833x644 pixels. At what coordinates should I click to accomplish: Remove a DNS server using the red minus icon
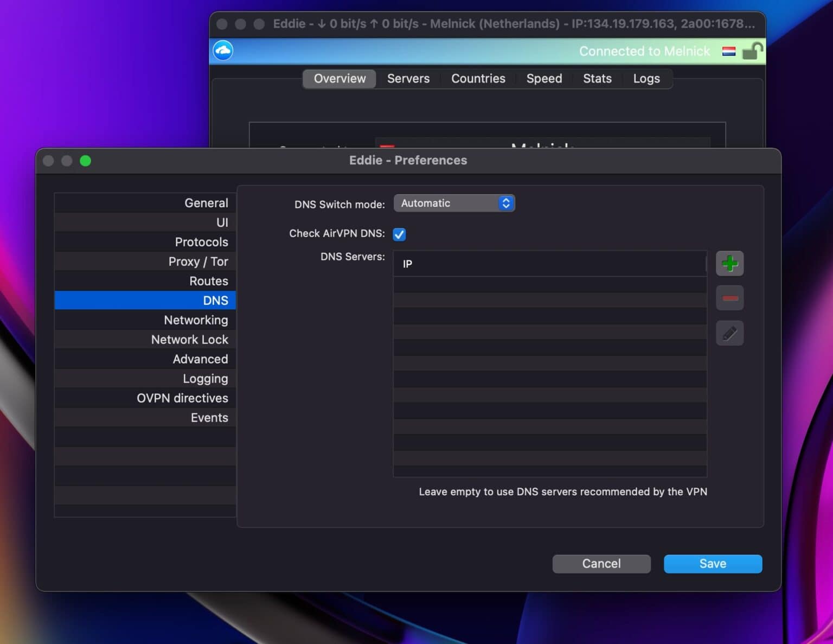pyautogui.click(x=729, y=298)
